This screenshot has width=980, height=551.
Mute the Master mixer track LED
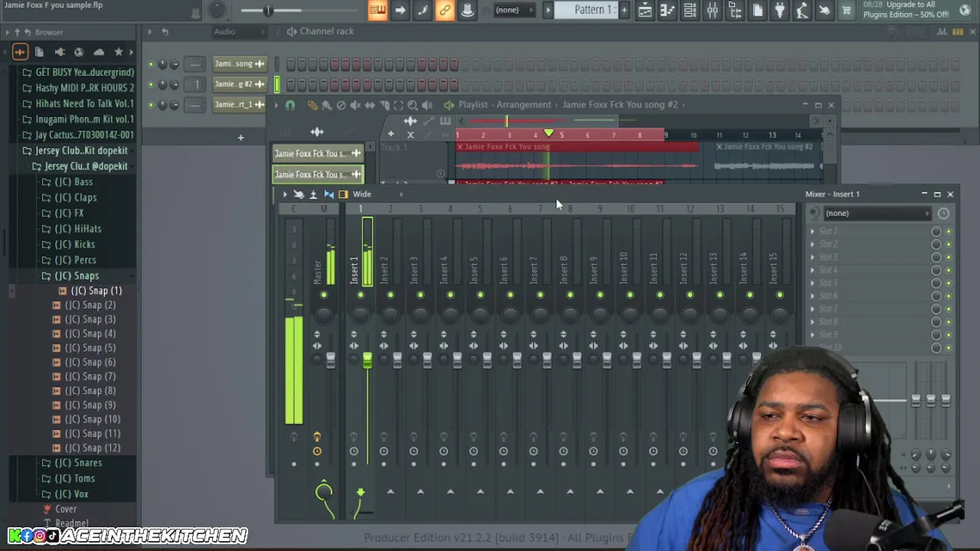click(x=324, y=295)
